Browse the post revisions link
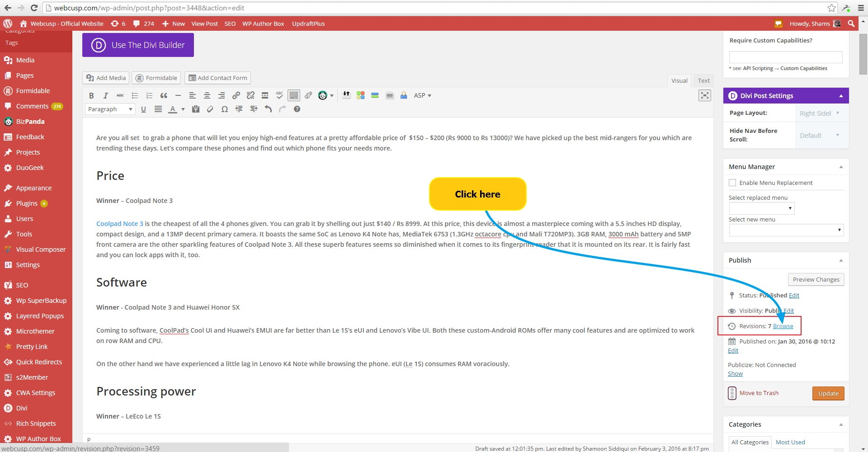Screen dimensions: 868x452 coord(783,326)
